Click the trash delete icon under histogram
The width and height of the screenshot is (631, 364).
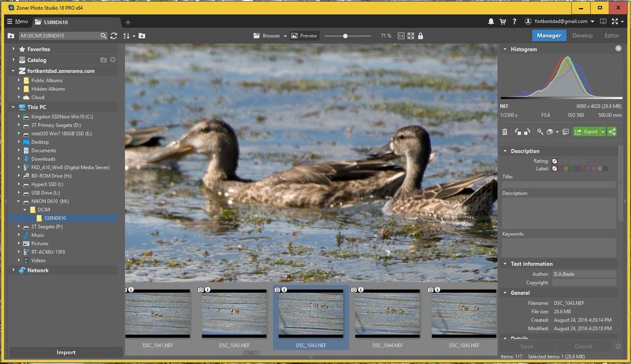(x=505, y=132)
